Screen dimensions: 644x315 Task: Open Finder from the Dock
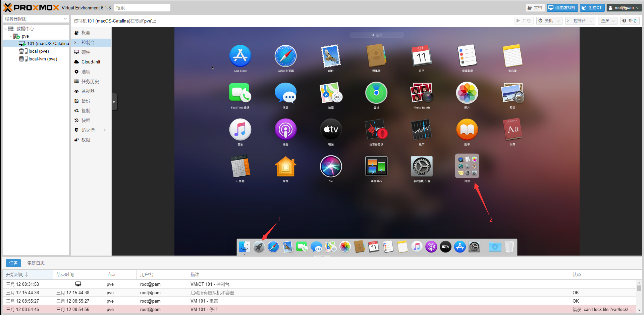(244, 247)
